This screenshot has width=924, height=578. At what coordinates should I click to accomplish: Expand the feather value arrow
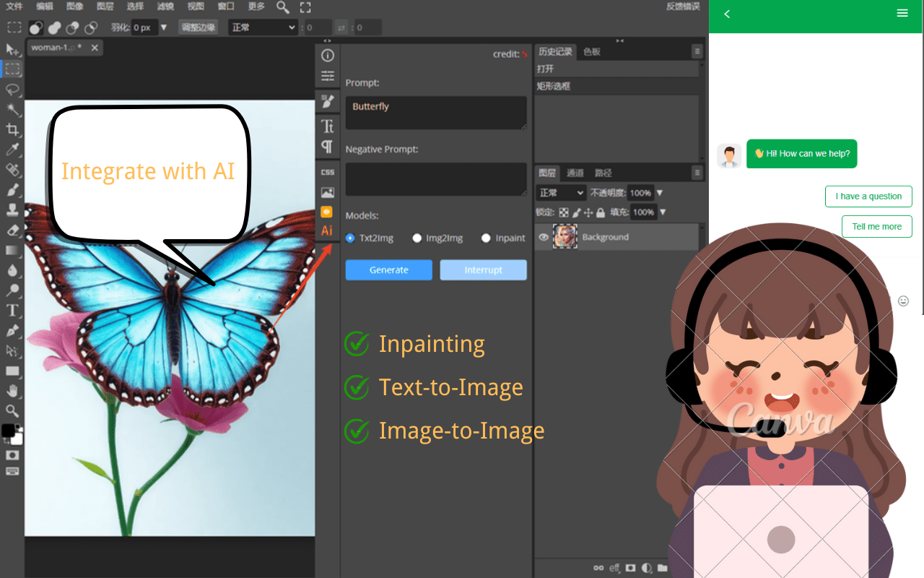tap(164, 27)
